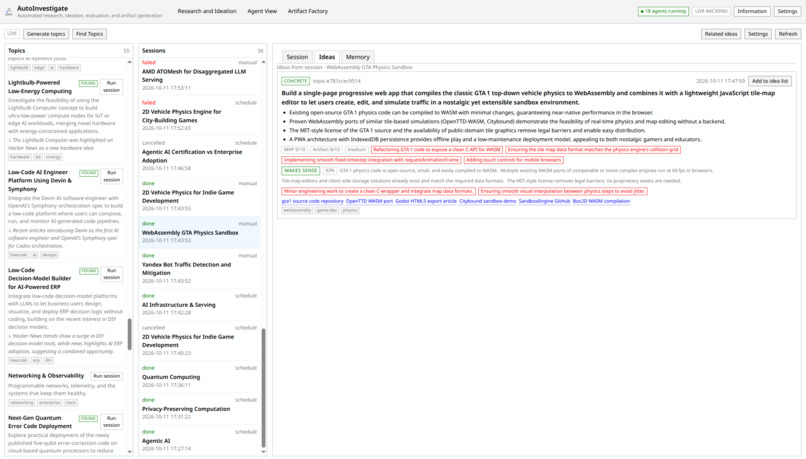
Task: Click Add to idea list button
Action: [x=770, y=81]
